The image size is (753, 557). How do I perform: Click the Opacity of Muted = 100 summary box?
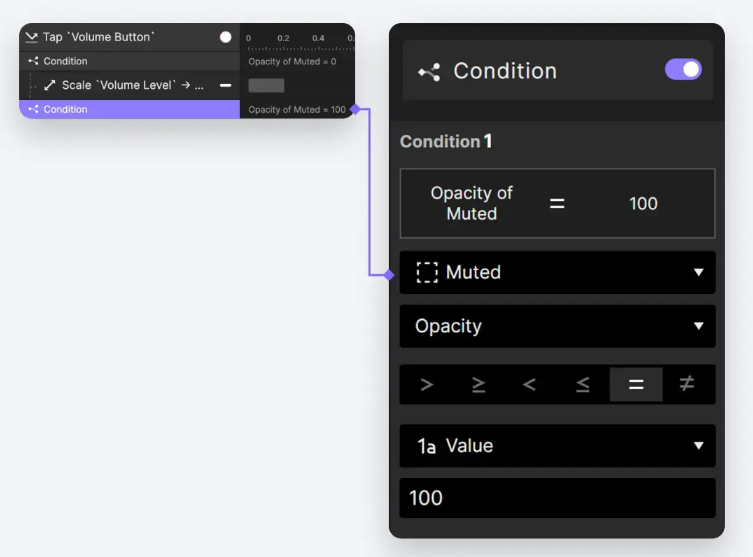(x=558, y=203)
